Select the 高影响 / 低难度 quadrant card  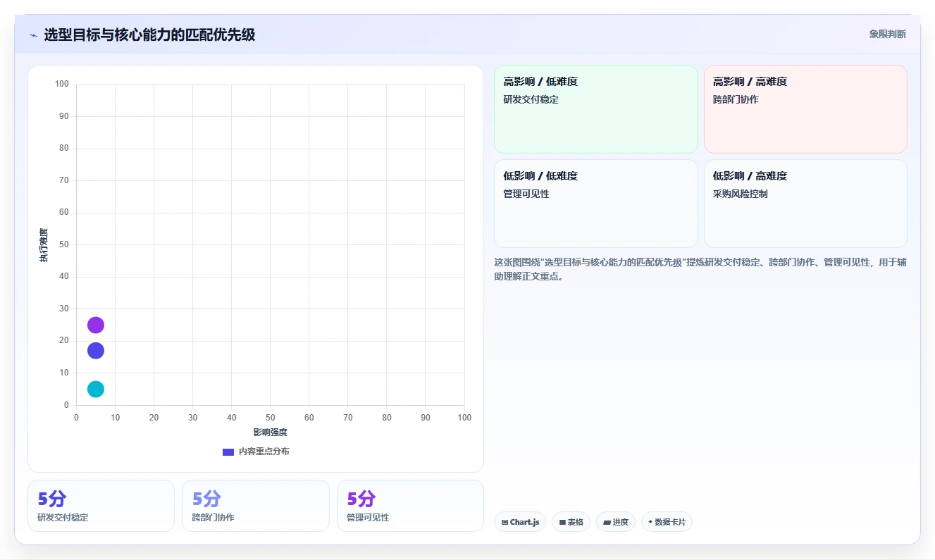[595, 109]
